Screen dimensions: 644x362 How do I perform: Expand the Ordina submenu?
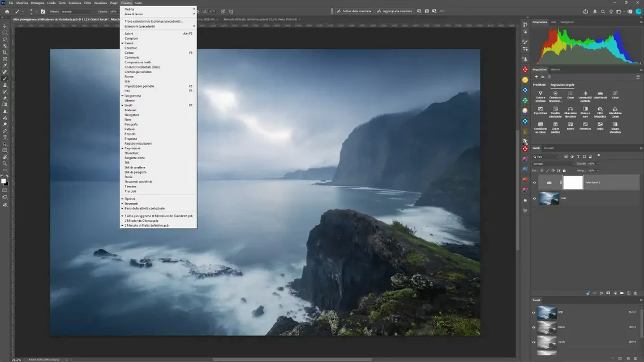coord(158,9)
